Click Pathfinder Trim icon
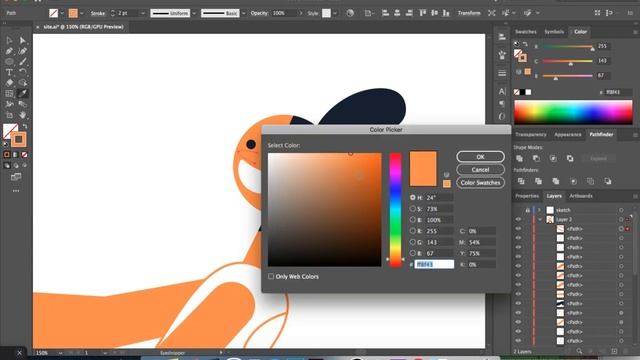Viewport: 640px width, 360px height. [538, 181]
